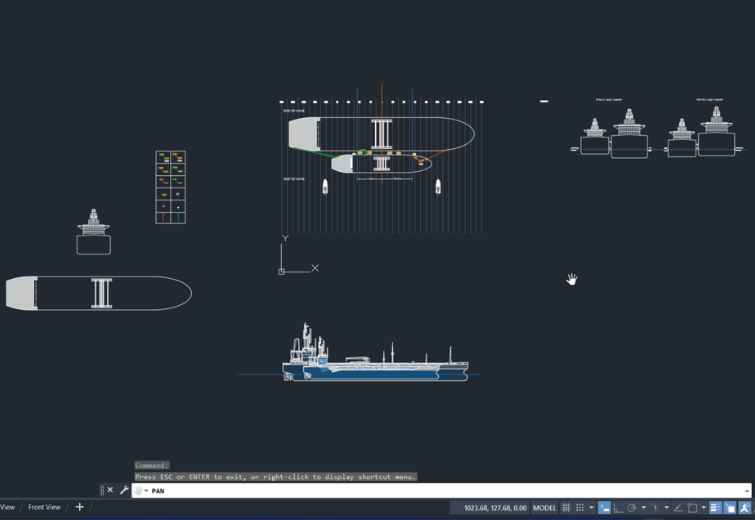Image resolution: width=755 pixels, height=520 pixels.
Task: Click the object snap tracking icon
Action: coord(678,508)
